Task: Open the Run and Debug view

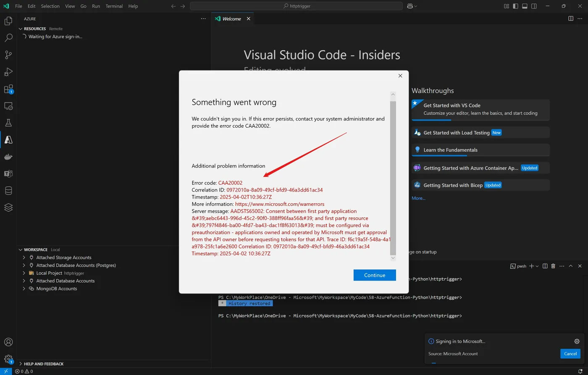Action: (x=8, y=71)
